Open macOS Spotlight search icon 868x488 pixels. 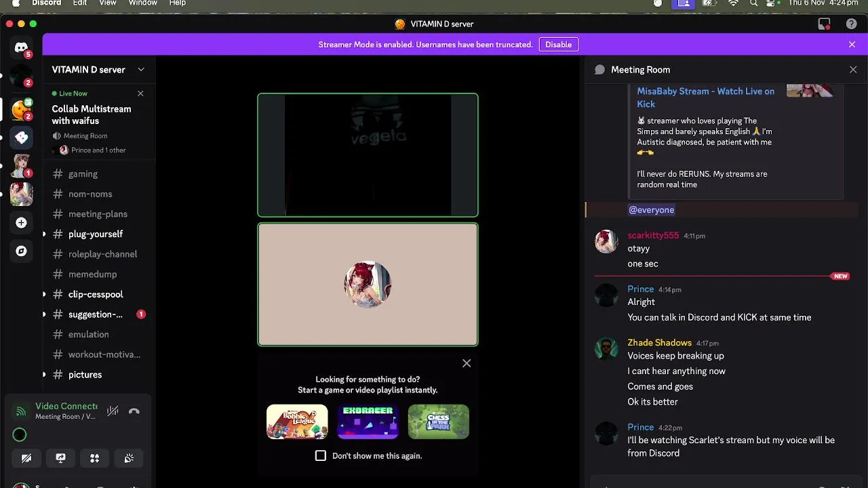coord(754,3)
